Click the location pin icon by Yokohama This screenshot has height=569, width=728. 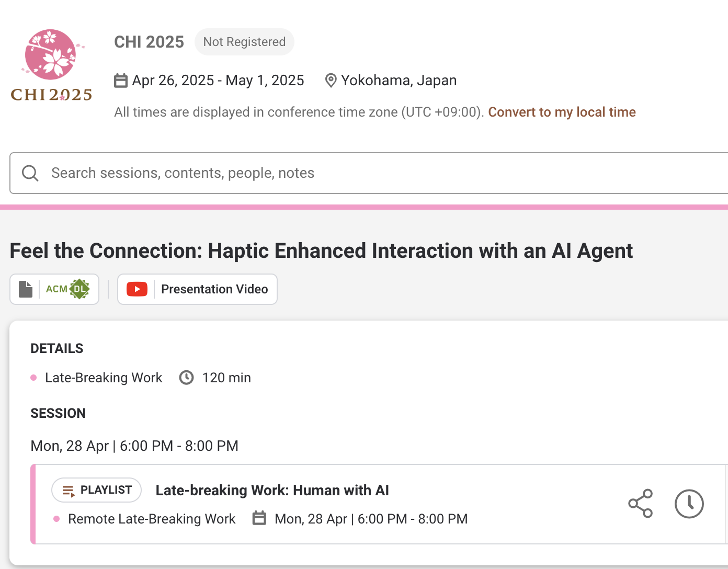click(x=331, y=81)
